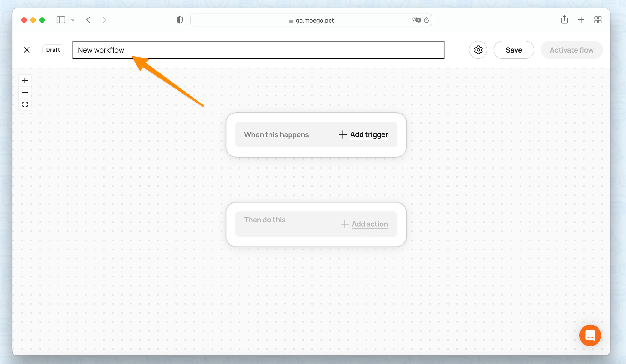Open Safari share menu
The image size is (626, 364).
(564, 20)
